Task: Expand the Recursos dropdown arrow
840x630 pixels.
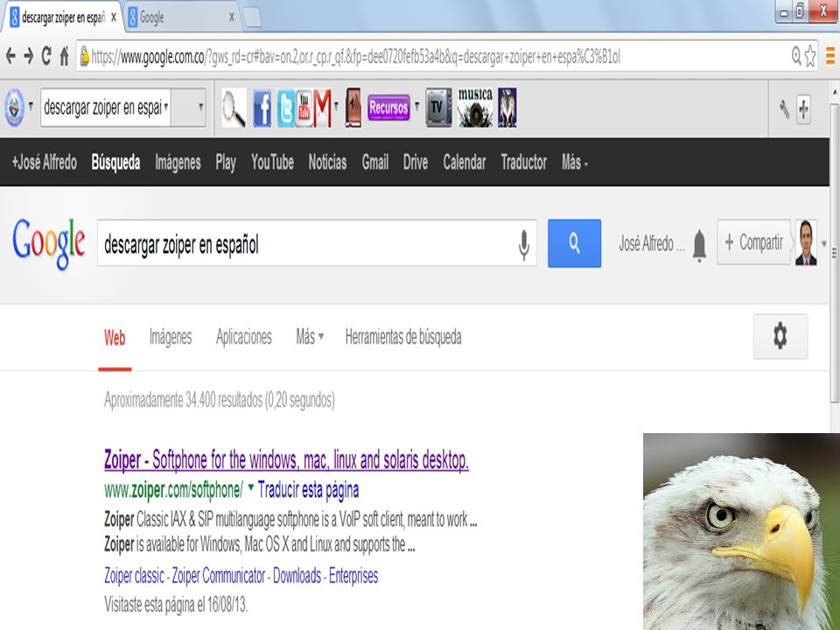Action: [x=416, y=105]
